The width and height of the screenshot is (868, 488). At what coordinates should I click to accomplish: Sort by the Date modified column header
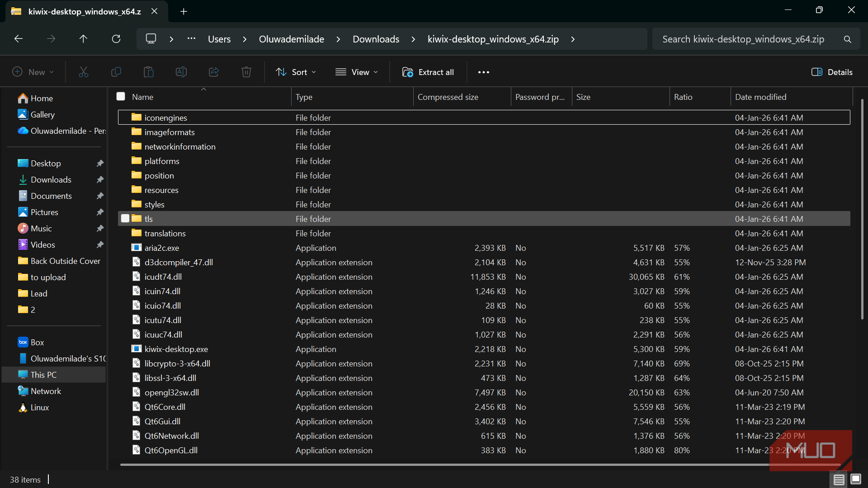pos(792,97)
